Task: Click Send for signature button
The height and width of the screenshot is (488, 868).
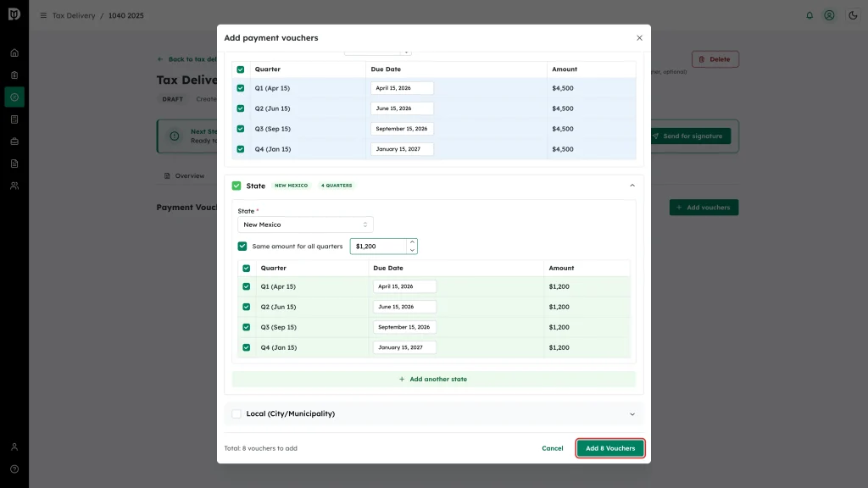Action: pos(687,136)
